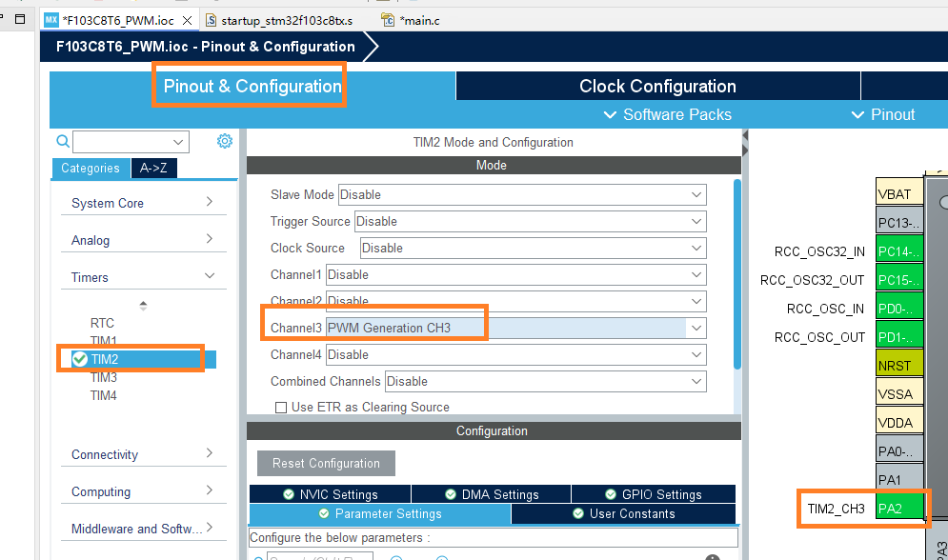Screen dimensions: 948x560
Task: Click the Reset Configuration button
Action: click(x=326, y=464)
